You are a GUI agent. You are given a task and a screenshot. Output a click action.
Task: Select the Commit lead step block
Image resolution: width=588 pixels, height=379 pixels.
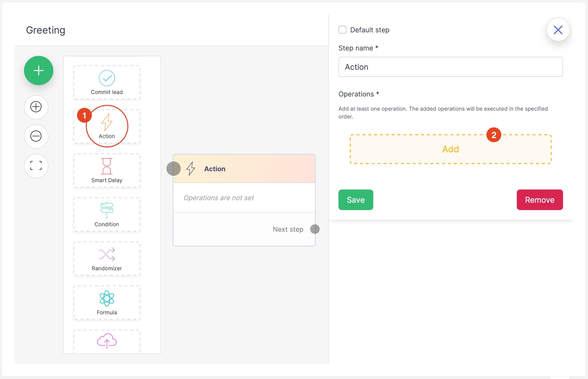pyautogui.click(x=107, y=82)
